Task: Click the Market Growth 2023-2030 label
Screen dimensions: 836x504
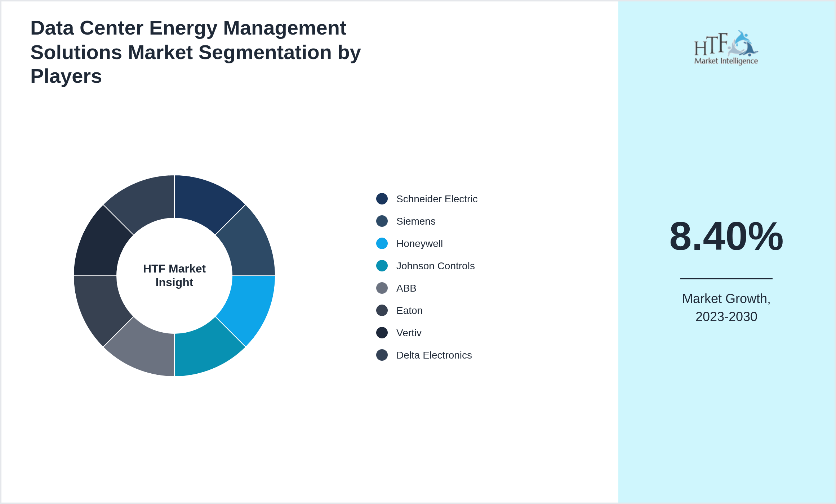Action: [x=727, y=308]
